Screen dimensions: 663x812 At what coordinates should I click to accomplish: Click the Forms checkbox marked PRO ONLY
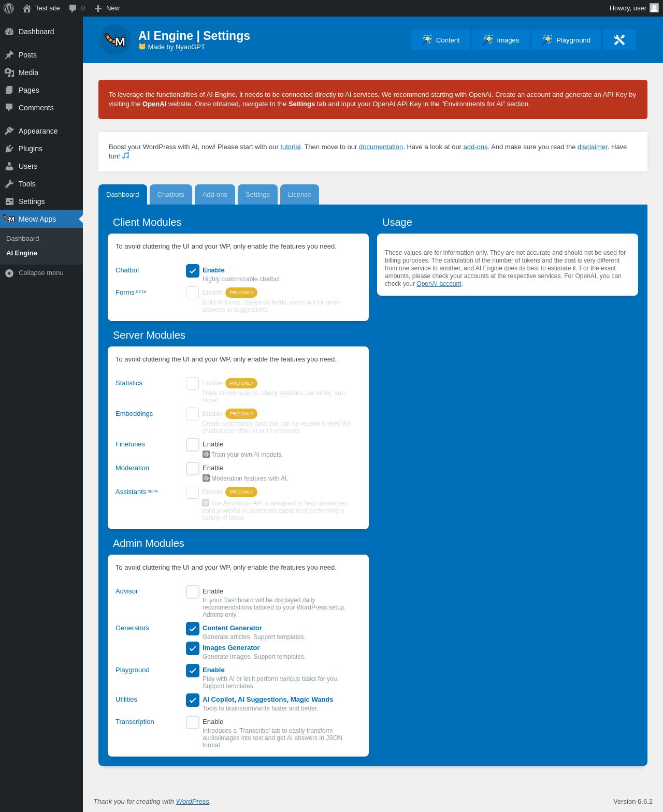click(x=193, y=293)
